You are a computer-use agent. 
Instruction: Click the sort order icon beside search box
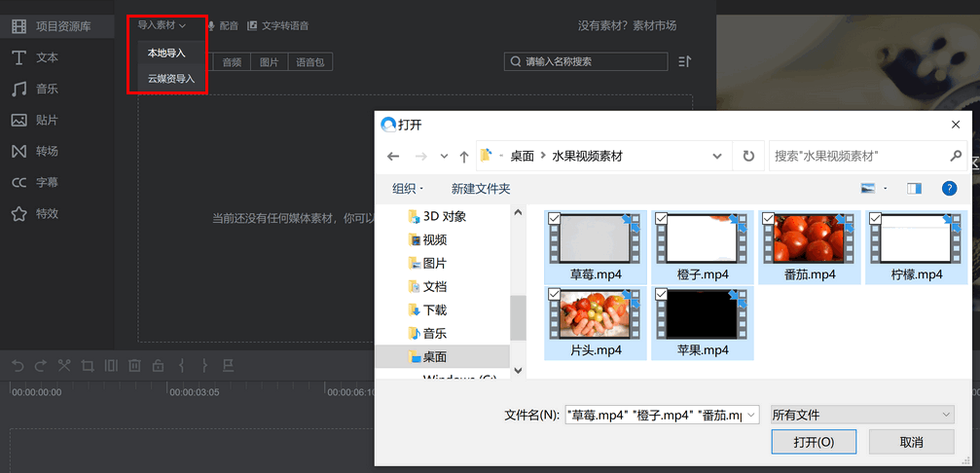coord(684,61)
